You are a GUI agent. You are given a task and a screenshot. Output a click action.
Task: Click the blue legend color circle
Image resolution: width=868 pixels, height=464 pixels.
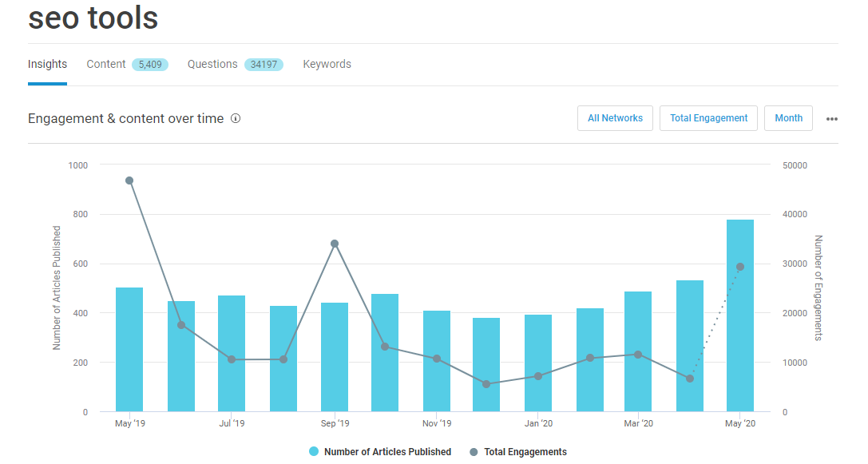[x=314, y=452]
